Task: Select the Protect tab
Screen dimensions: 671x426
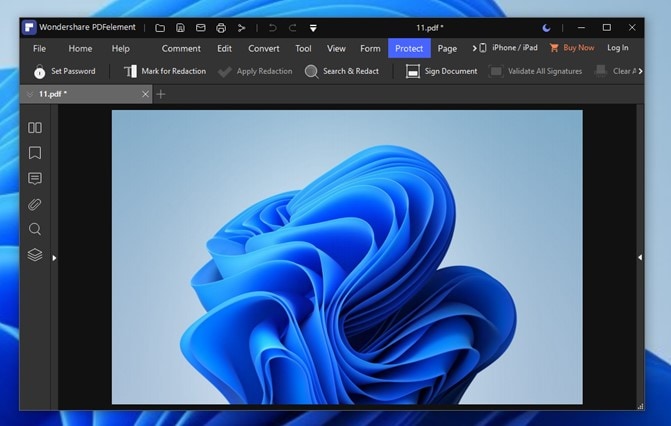Action: pyautogui.click(x=409, y=48)
